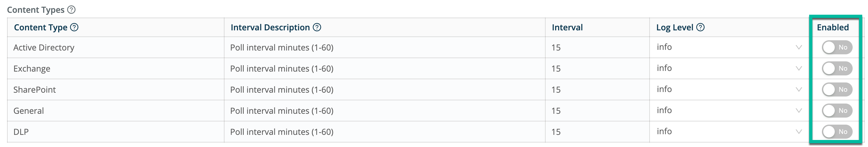Viewport: 868px width, 147px height.
Task: Edit the Exchange interval value 15
Action: [x=556, y=69]
